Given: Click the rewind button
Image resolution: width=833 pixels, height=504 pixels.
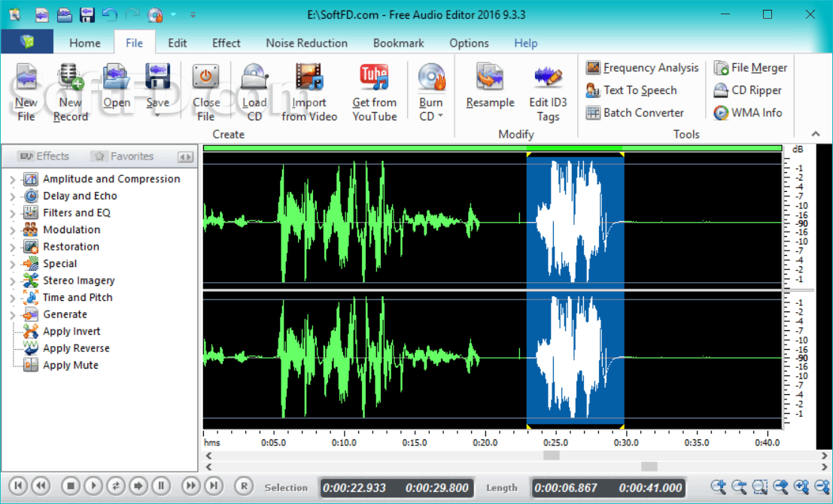Looking at the screenshot, I should tap(41, 485).
